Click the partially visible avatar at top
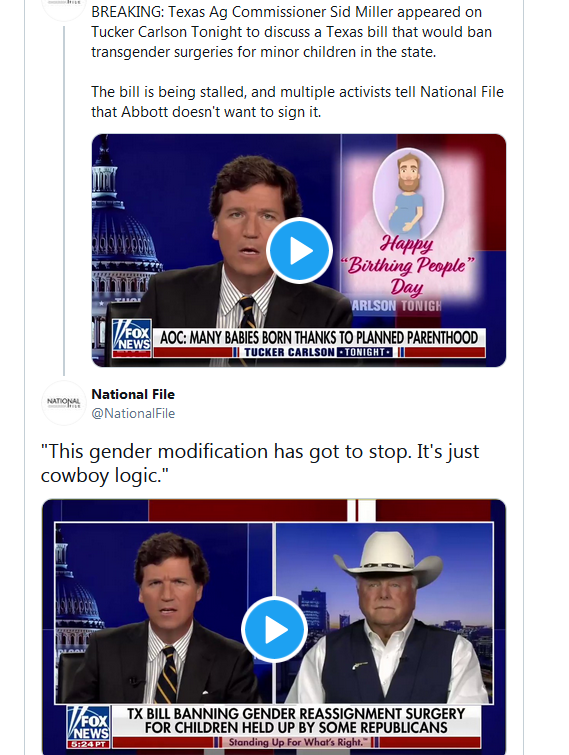This screenshot has height=755, width=569. coord(64,10)
